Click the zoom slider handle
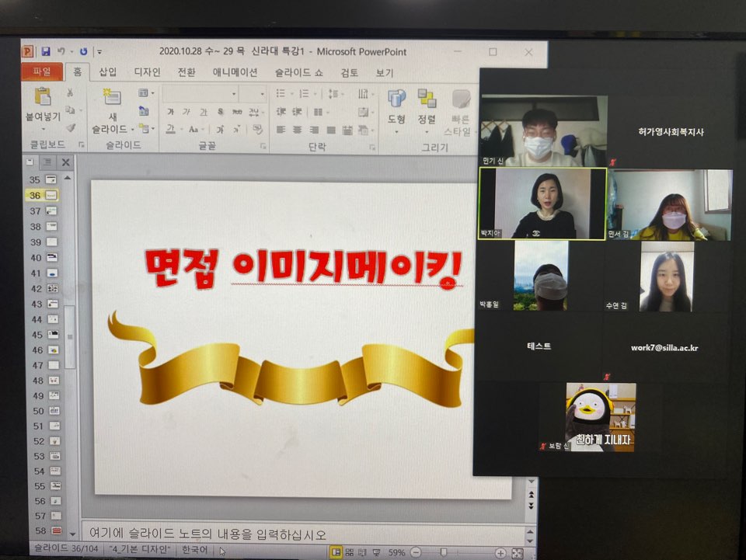This screenshot has height=560, width=746. [x=444, y=552]
